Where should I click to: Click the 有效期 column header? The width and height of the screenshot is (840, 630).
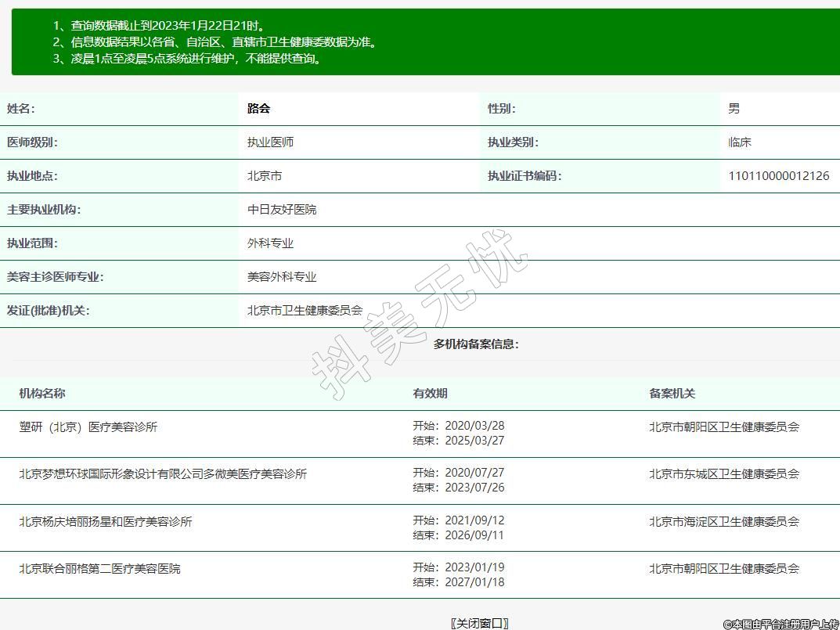tap(430, 394)
